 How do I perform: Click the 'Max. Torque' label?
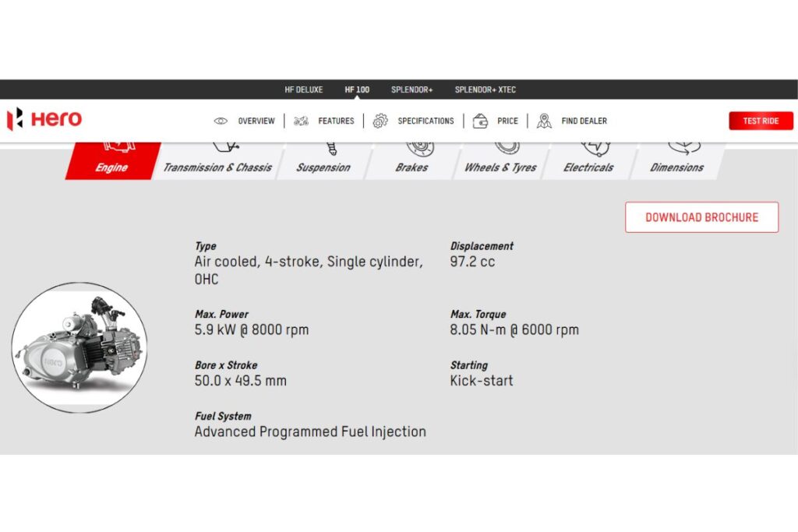[478, 315]
